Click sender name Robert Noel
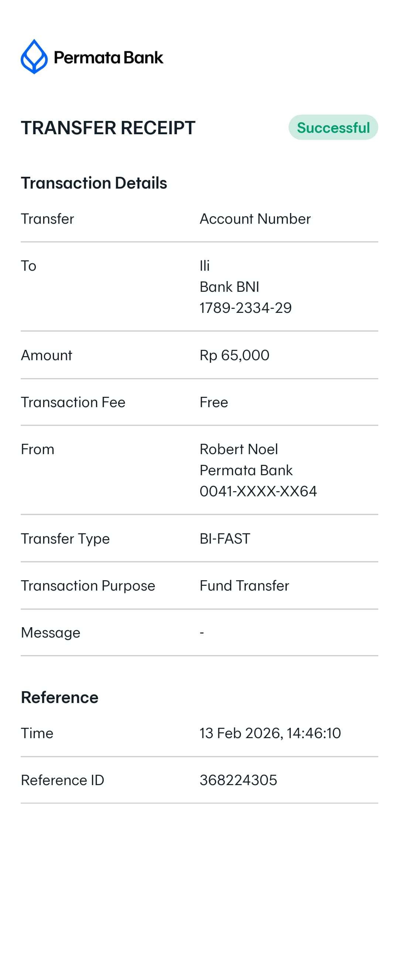399x980 pixels. point(239,449)
